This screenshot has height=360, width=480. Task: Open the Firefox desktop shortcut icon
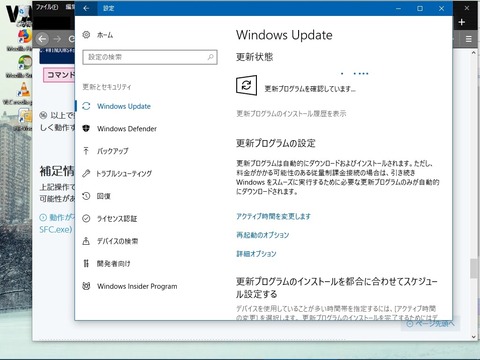click(x=24, y=36)
